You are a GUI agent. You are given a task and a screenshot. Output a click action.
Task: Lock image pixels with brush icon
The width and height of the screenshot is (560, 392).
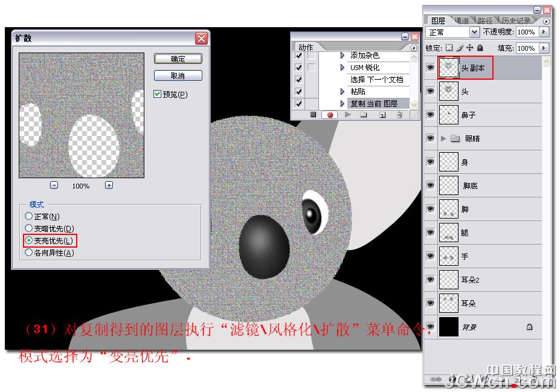pyautogui.click(x=460, y=48)
